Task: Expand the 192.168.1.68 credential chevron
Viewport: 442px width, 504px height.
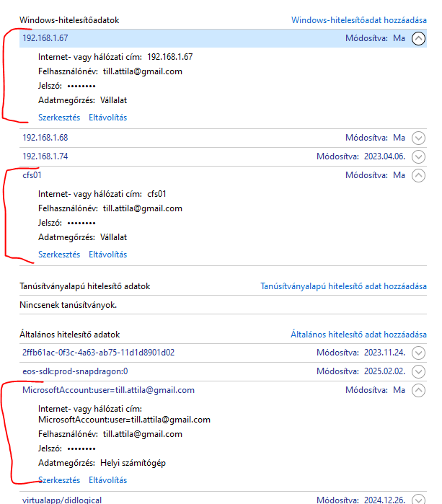Action: pyautogui.click(x=418, y=138)
